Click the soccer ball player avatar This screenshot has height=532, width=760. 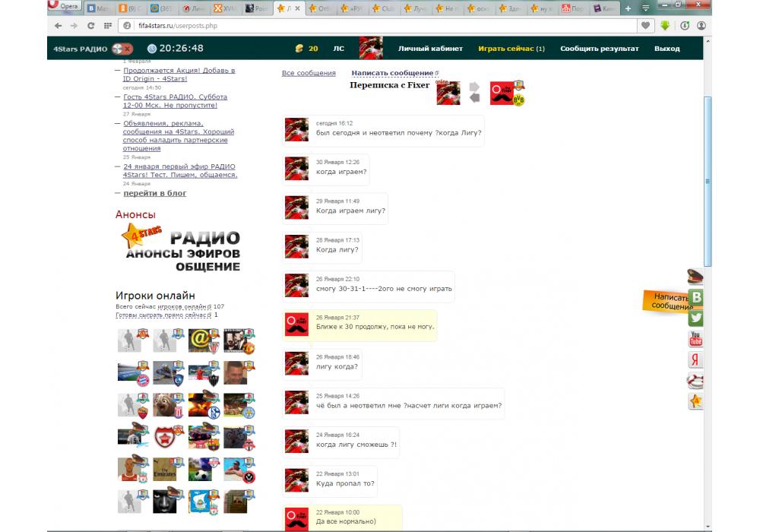click(x=201, y=470)
